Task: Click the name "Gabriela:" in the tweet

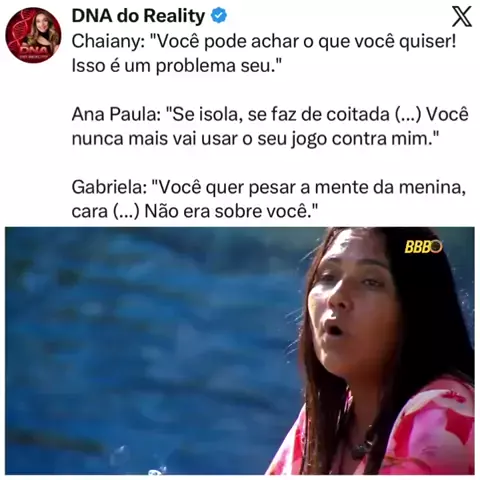Action: click(109, 187)
